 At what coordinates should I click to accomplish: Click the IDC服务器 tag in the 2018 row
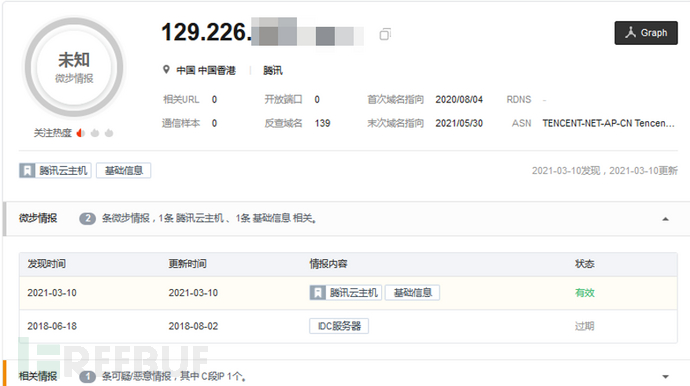(x=339, y=326)
